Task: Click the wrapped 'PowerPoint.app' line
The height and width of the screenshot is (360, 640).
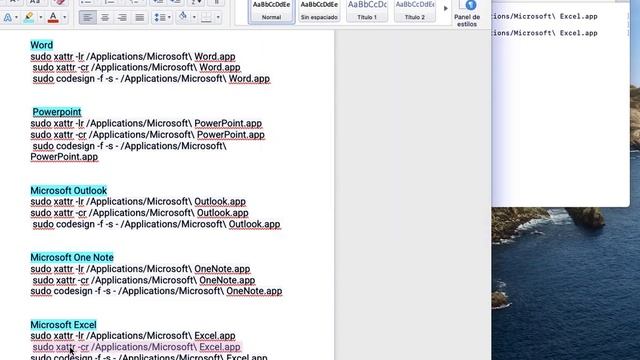Action: coord(64,157)
